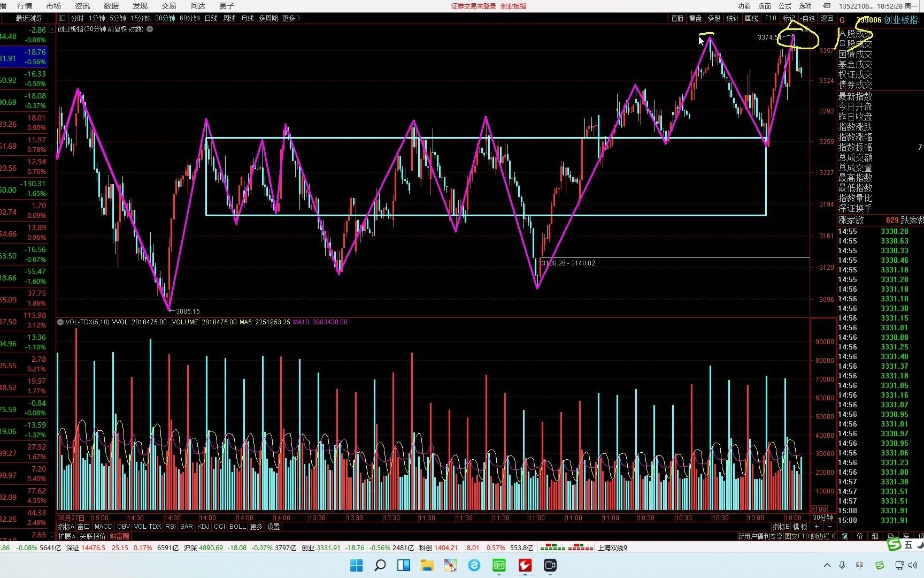Select 上海双线9 server status
The image size is (924, 578).
613,547
